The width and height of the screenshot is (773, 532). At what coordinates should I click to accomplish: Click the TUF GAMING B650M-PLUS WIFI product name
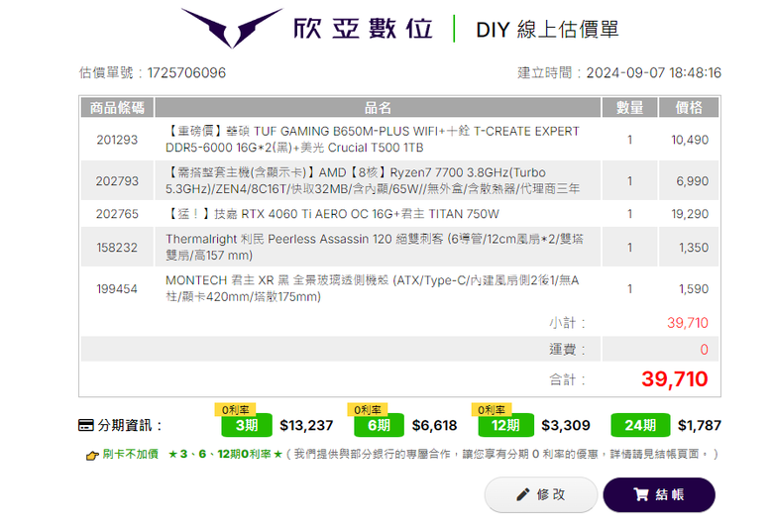(373, 140)
